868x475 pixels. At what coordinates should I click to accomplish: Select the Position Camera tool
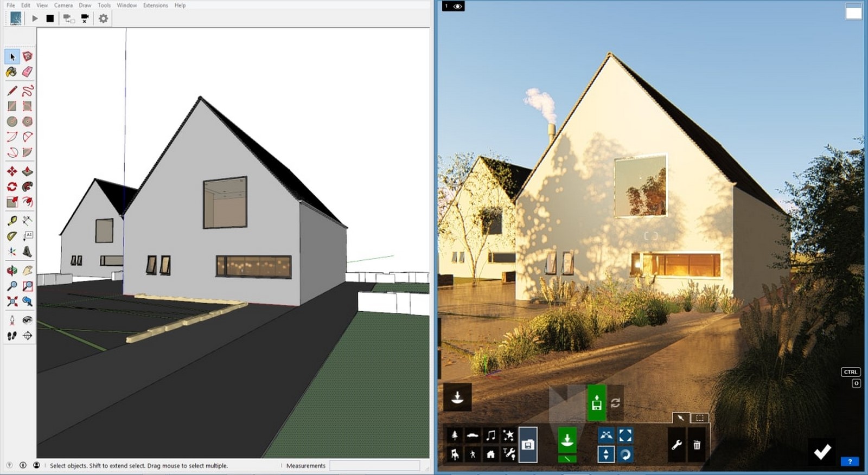pos(12,320)
